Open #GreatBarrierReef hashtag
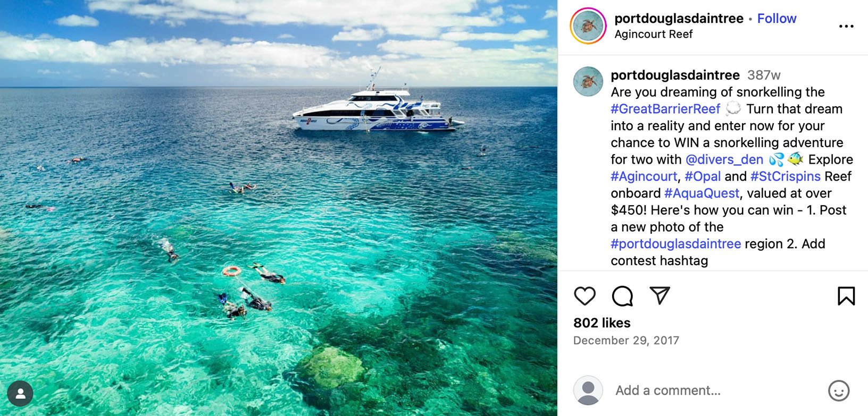Screen dimensions: 868x416 (665, 109)
